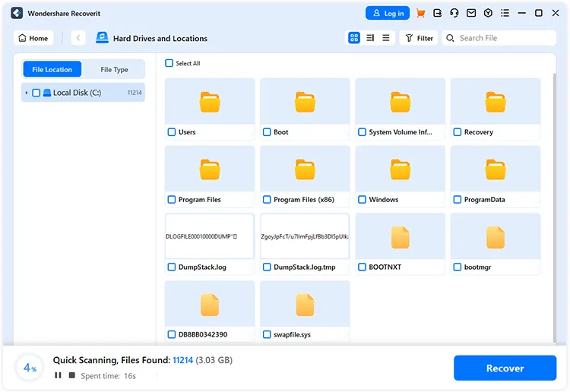Click the DumpStack.log.tmp file name

coord(305,267)
